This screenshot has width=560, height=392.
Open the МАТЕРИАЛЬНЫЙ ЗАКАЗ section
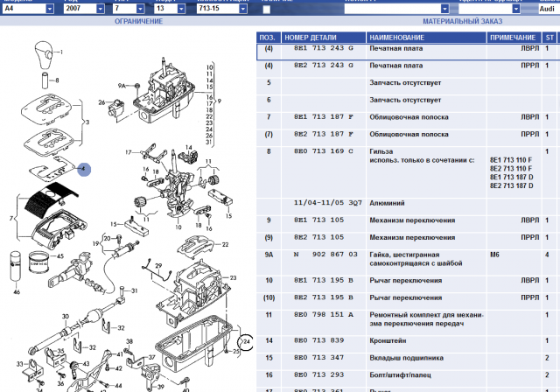tap(463, 21)
